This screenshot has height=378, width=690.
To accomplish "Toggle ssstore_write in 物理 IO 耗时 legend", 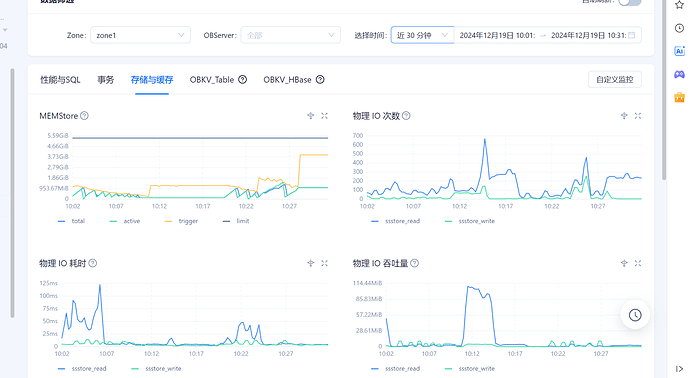I will tap(157, 368).
